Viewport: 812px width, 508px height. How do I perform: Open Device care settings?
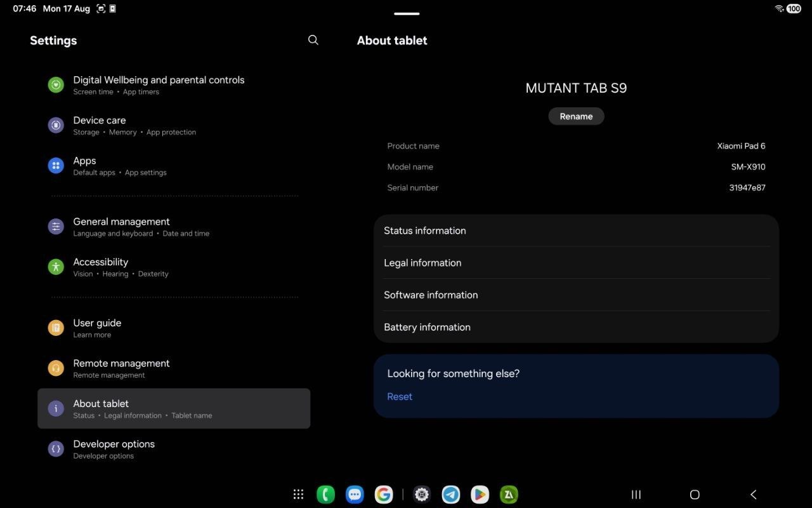tap(174, 125)
